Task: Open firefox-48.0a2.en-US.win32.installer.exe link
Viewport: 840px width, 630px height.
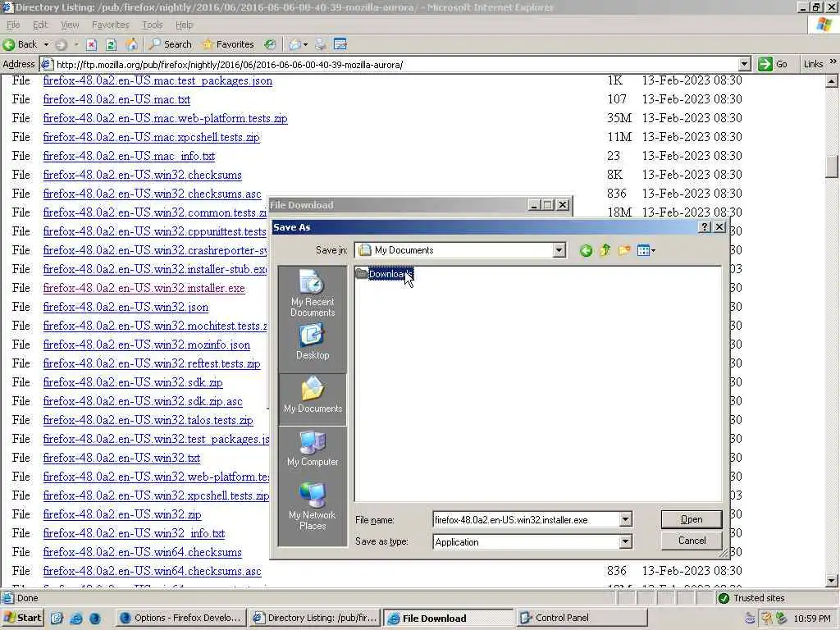Action: tap(144, 288)
